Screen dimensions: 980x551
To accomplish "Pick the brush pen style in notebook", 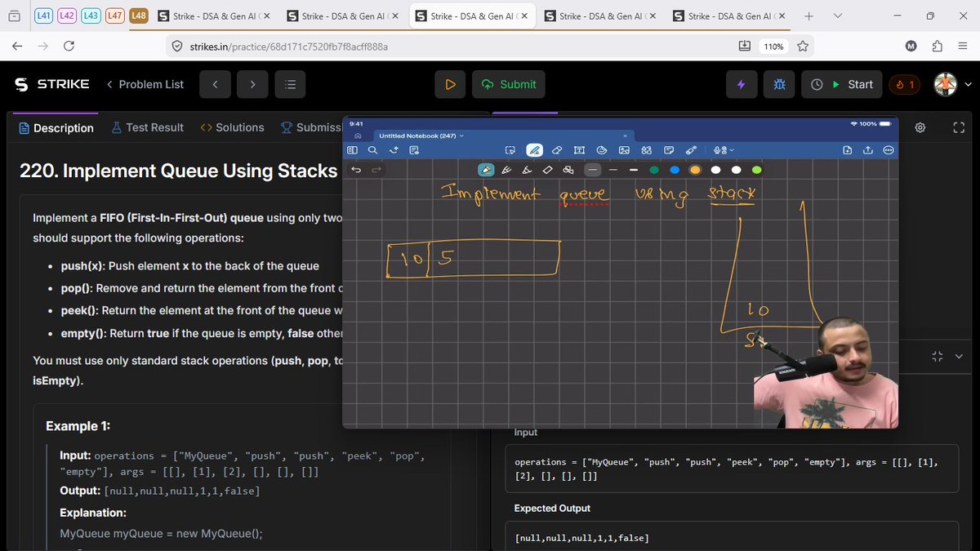I will (526, 170).
